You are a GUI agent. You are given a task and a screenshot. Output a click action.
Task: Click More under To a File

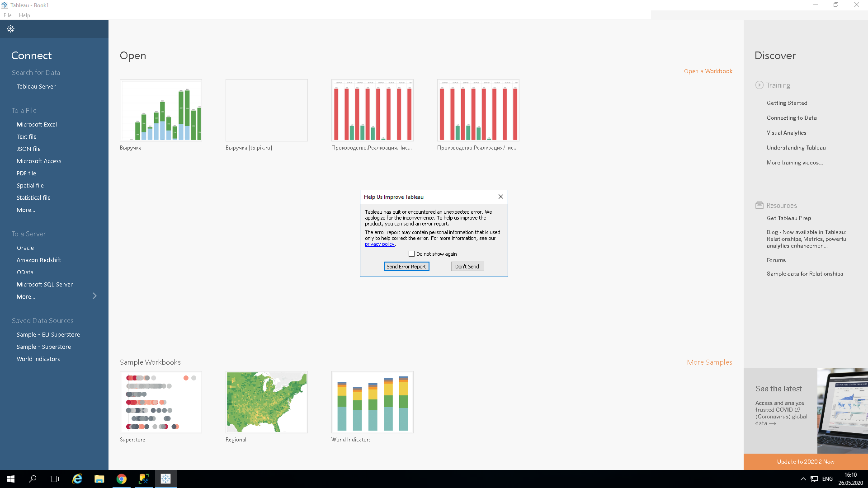[x=26, y=210]
